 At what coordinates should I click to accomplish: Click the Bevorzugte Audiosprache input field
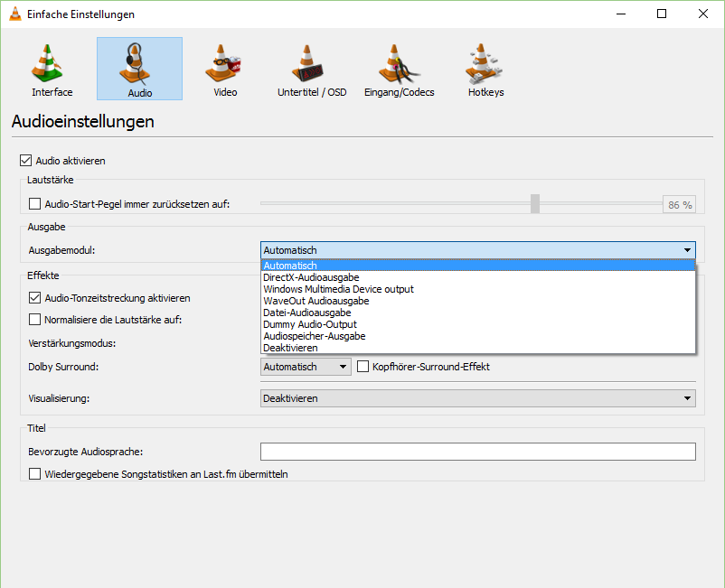point(477,452)
